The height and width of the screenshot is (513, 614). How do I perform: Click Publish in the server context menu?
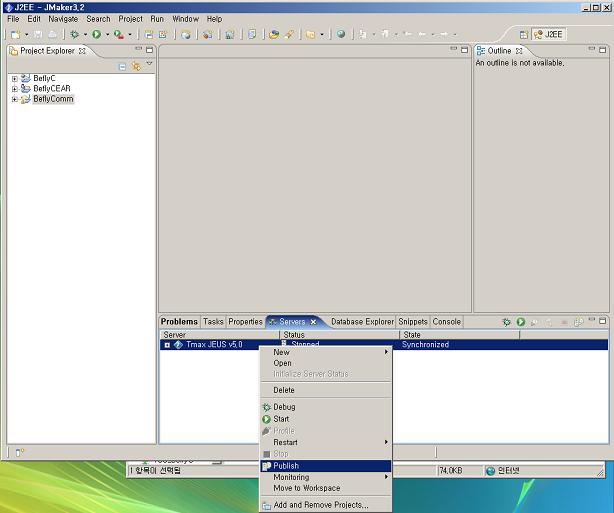(x=286, y=465)
